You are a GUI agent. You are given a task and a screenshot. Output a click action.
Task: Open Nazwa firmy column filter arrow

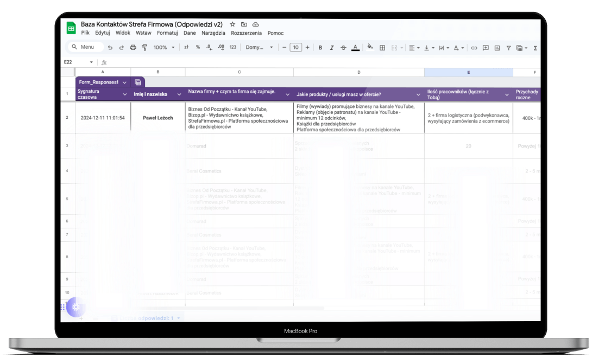287,94
